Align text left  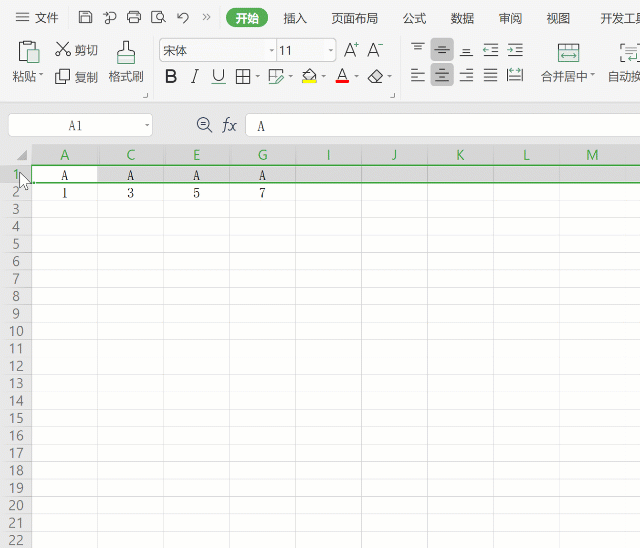[x=418, y=75]
